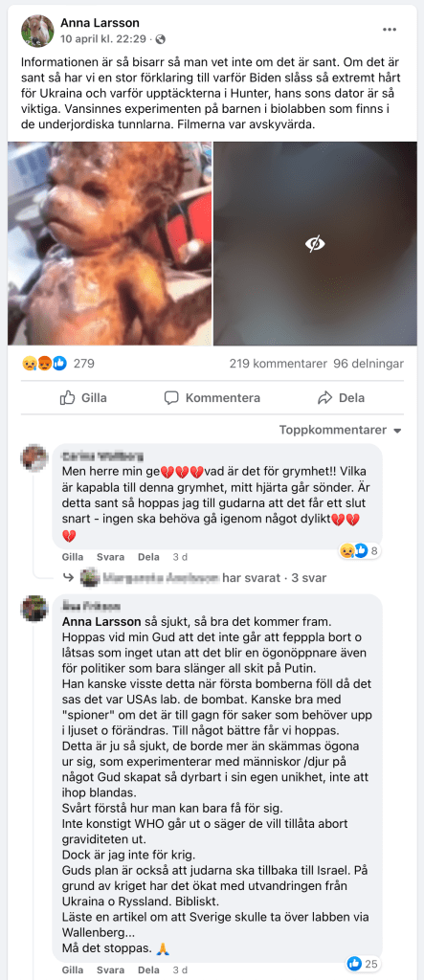The image size is (424, 980).
Task: Reveal the hidden sensitive image
Action: tap(315, 244)
